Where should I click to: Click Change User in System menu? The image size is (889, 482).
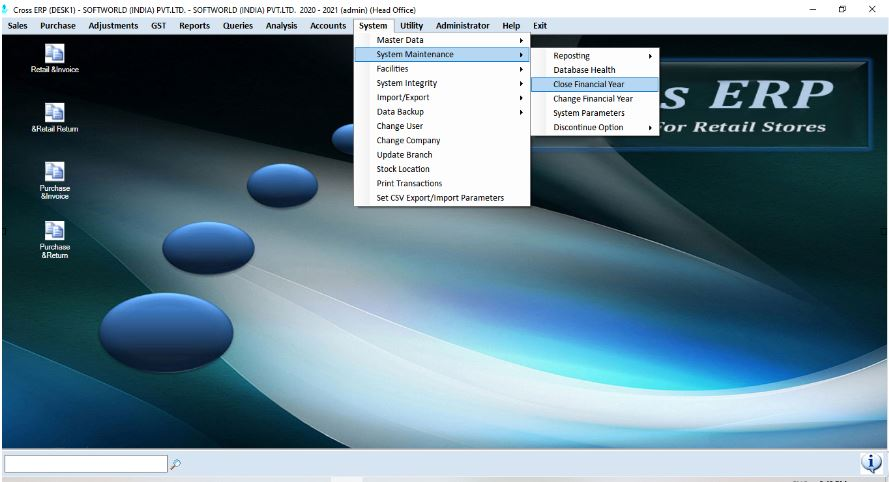coord(399,126)
